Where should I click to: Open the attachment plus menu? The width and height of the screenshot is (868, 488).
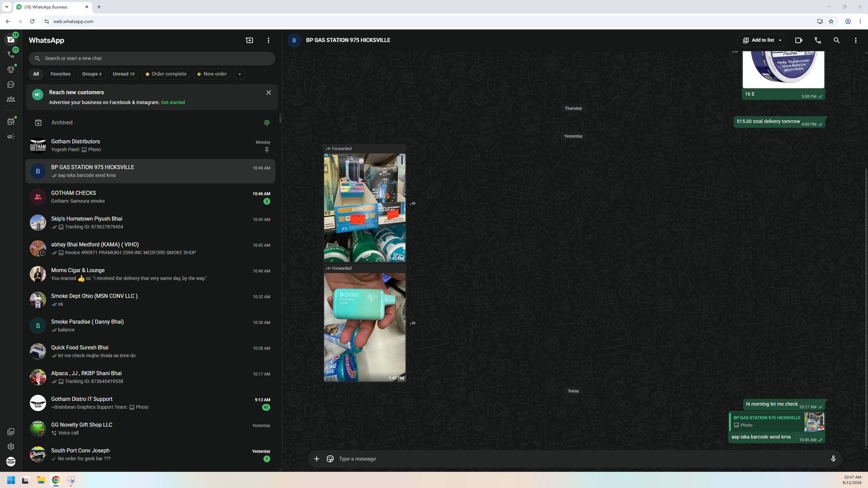[316, 459]
